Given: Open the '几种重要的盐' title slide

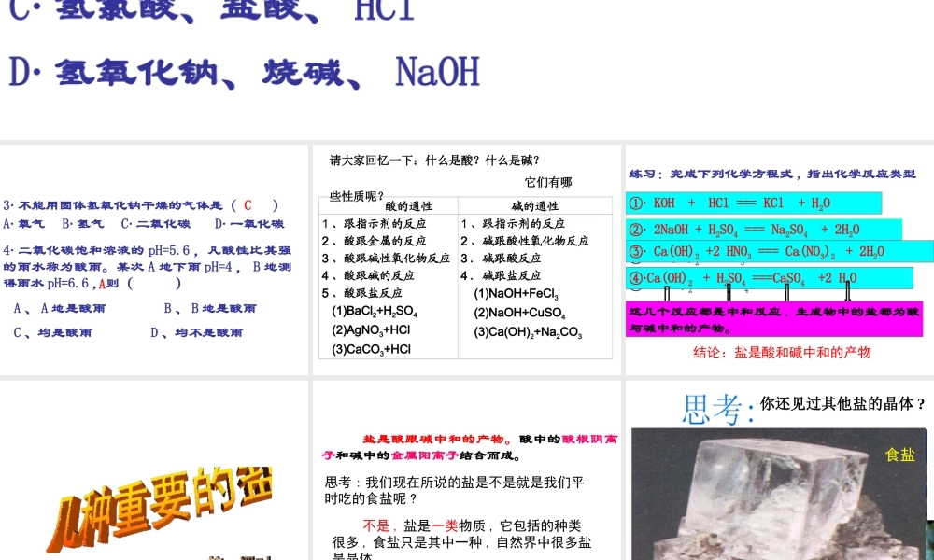Looking at the screenshot, I should pyautogui.click(x=154, y=470).
